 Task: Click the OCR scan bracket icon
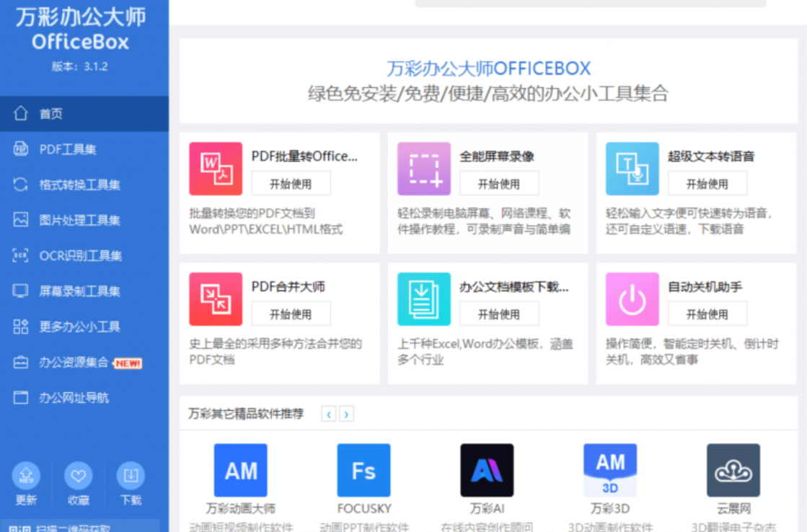pos(21,255)
